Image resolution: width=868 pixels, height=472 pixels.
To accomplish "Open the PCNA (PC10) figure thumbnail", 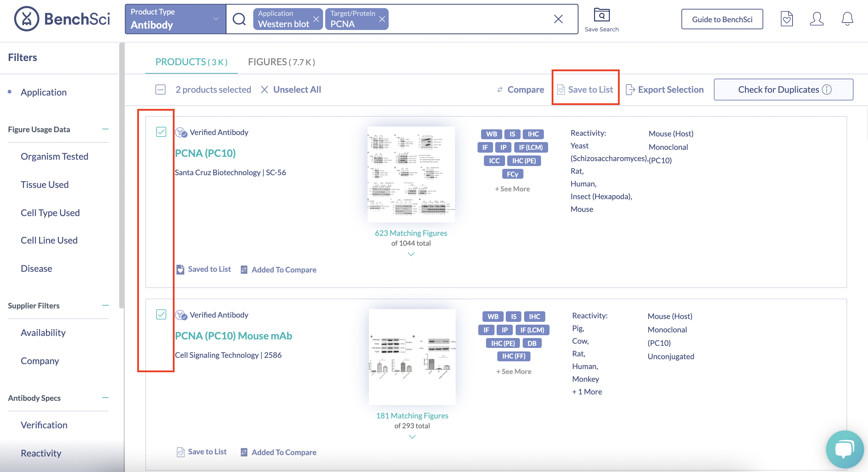I will (x=411, y=174).
